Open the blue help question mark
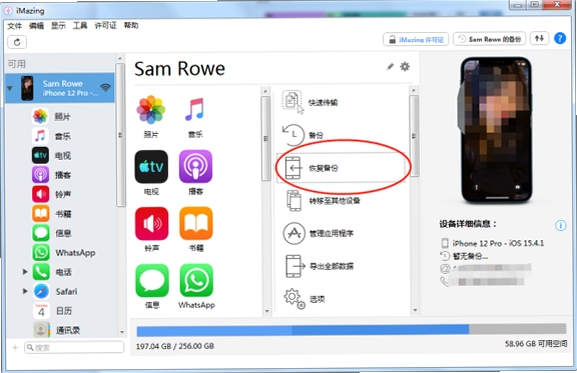 [x=560, y=38]
